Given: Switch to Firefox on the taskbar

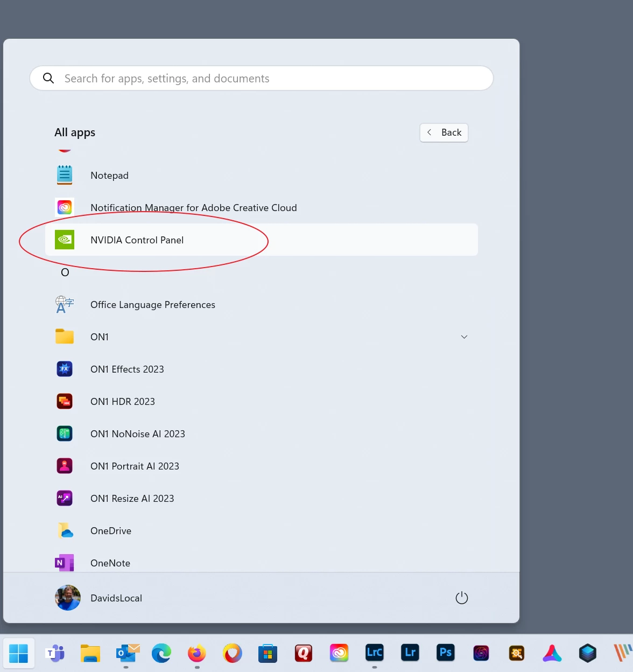Looking at the screenshot, I should (x=197, y=654).
